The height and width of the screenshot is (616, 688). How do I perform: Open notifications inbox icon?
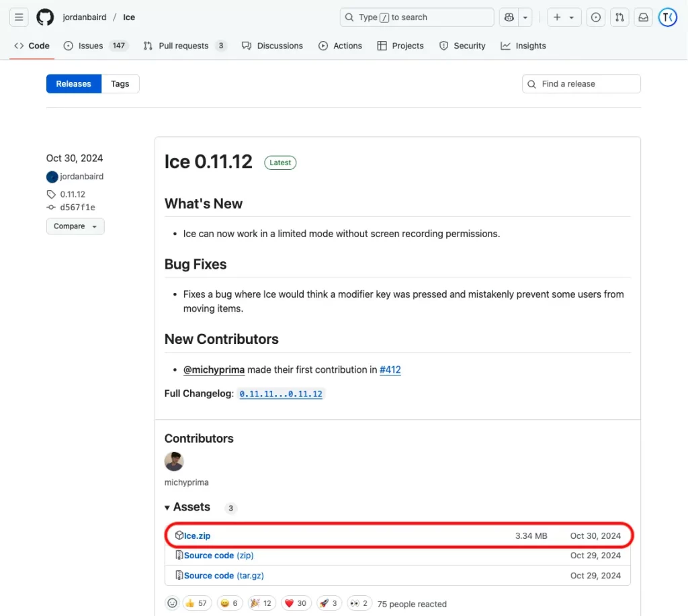643,17
